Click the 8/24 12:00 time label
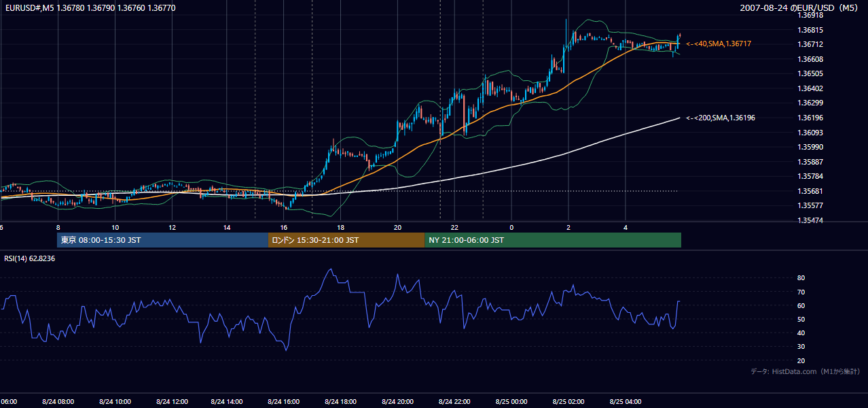868x408 pixels. click(172, 401)
